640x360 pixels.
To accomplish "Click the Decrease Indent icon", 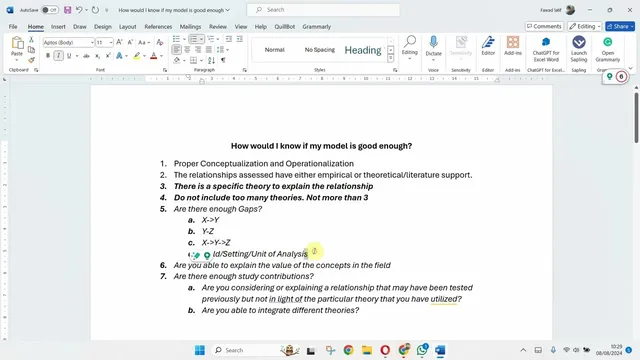I will (x=229, y=39).
